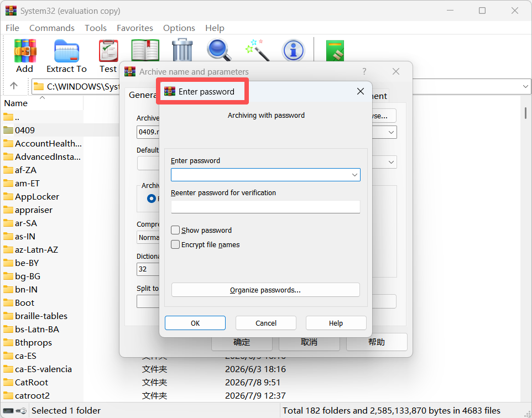Open the Options menu
The image size is (532, 418).
pos(179,28)
